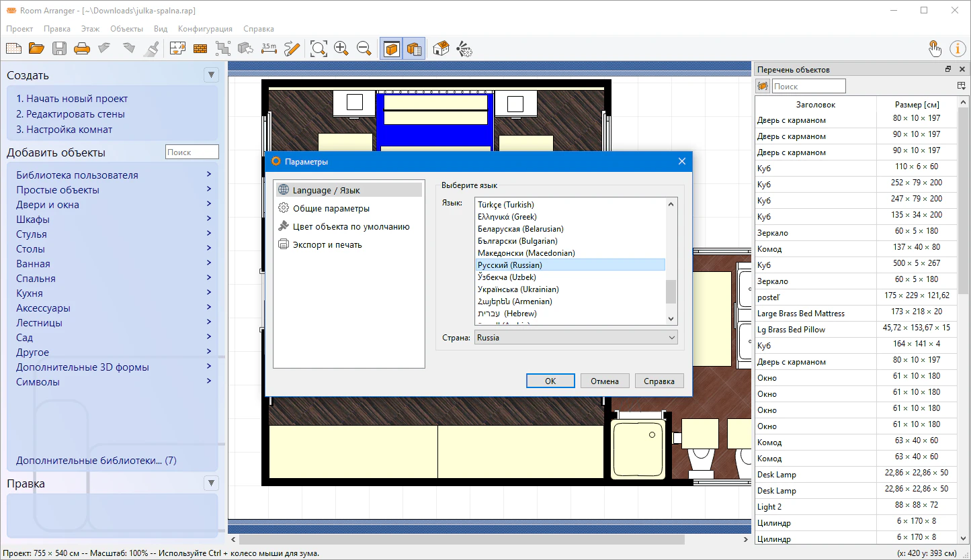
Task: Print the plan with the printer icon
Action: tap(81, 48)
